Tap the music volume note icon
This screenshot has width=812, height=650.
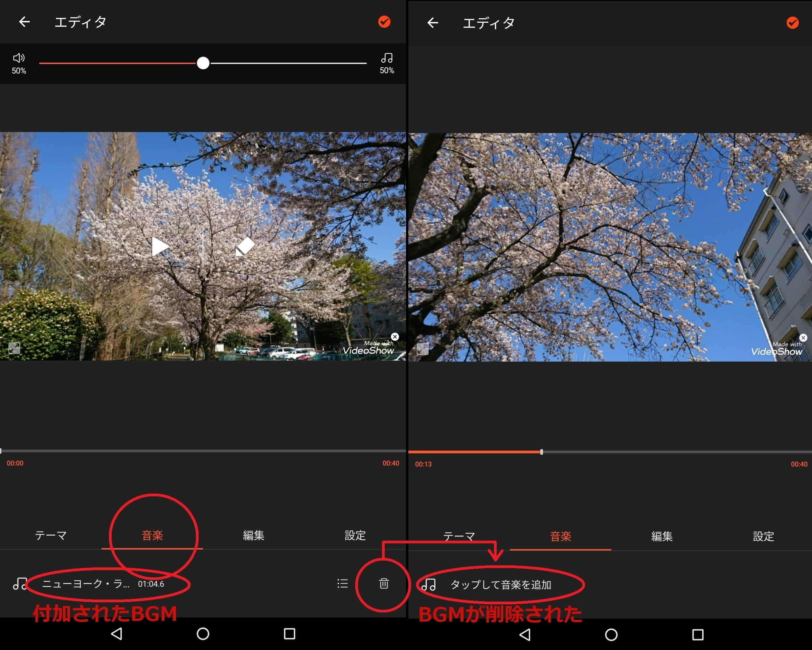pyautogui.click(x=387, y=58)
